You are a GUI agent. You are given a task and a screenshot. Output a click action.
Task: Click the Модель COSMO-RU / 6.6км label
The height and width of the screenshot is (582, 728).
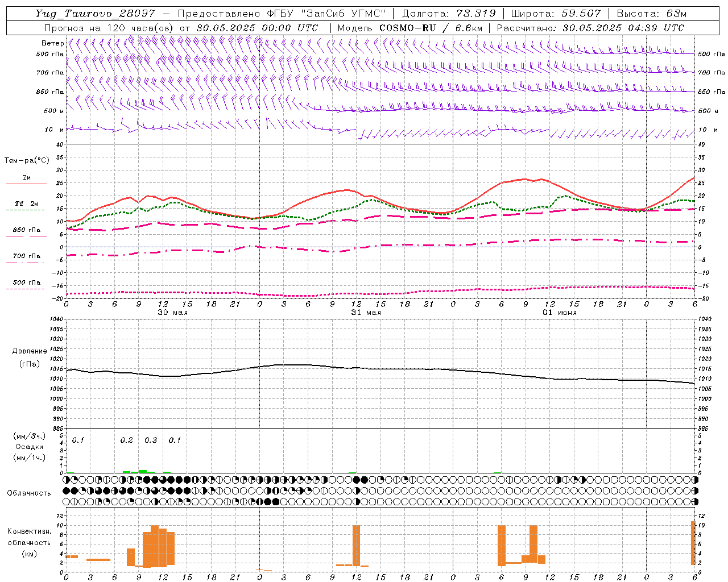tap(409, 28)
